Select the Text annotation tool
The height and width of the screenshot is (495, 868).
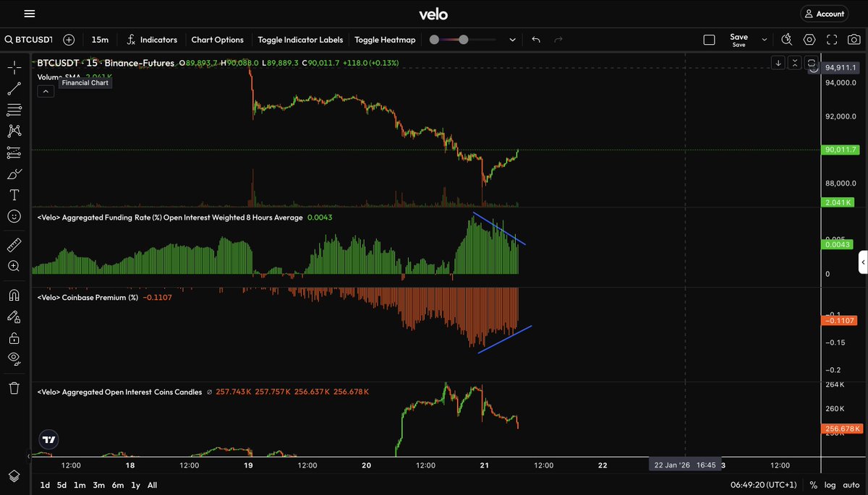pos(14,195)
